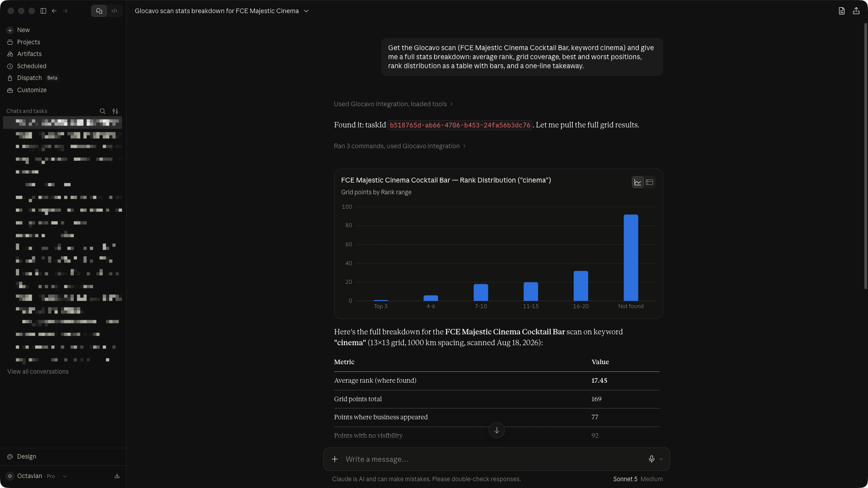This screenshot has height=488, width=868.
Task: Open the Sonnet 5 model selector
Action: pyautogui.click(x=638, y=479)
